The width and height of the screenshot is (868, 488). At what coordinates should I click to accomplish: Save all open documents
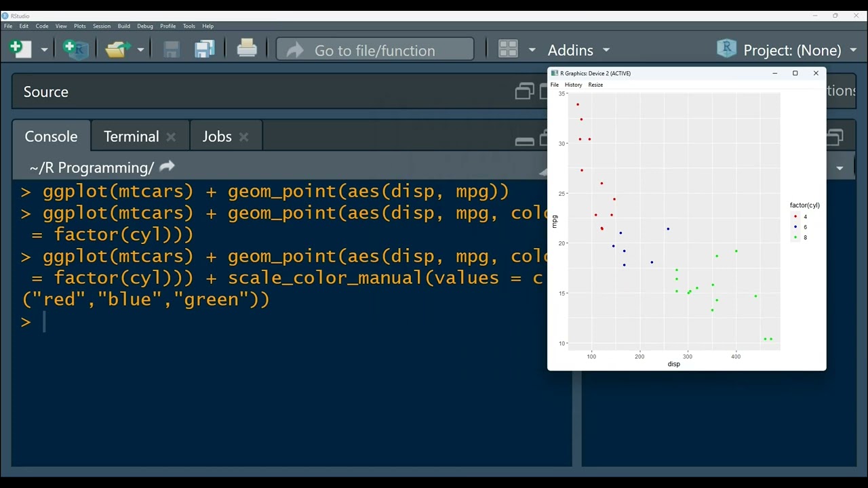coord(205,49)
